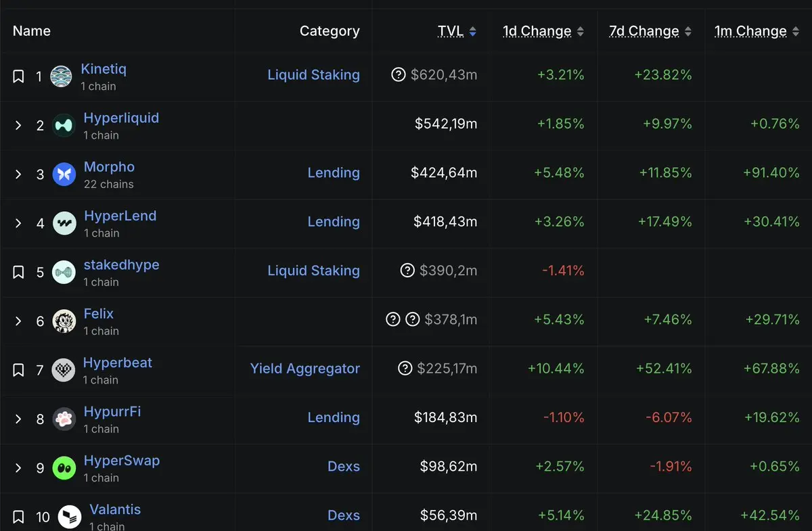The width and height of the screenshot is (812, 531).
Task: Open Dexs category in HyperSwap row
Action: tap(344, 467)
